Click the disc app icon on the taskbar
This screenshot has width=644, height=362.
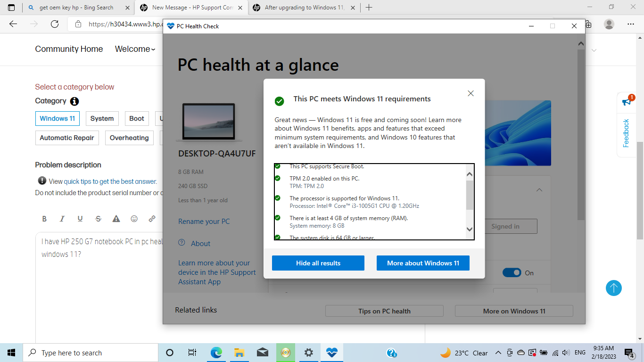[285, 353]
